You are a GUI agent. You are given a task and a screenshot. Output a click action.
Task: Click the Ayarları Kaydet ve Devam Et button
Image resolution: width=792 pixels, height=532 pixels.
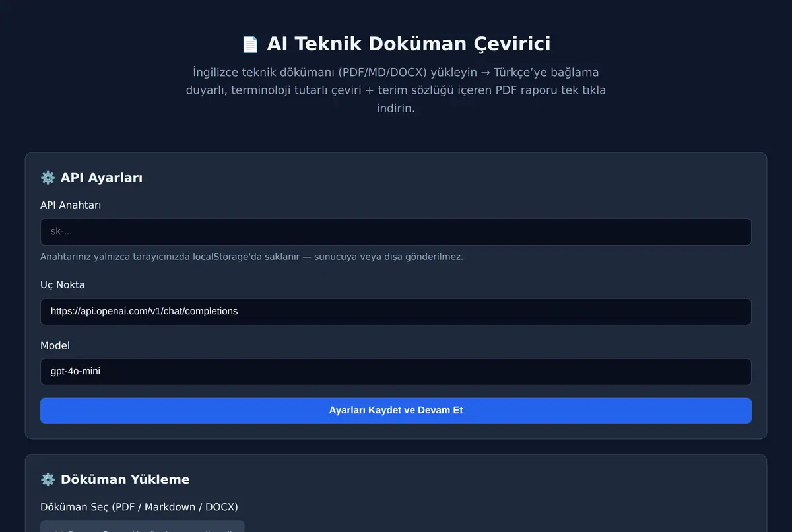pos(396,411)
